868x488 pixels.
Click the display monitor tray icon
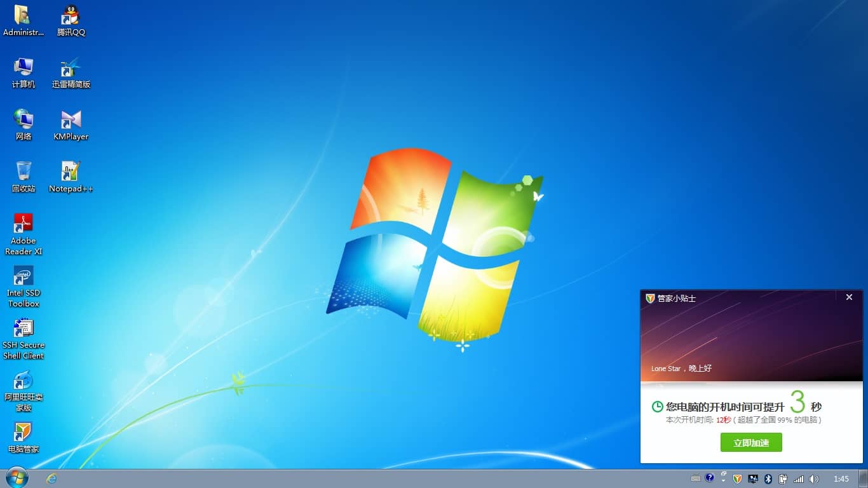(x=753, y=478)
